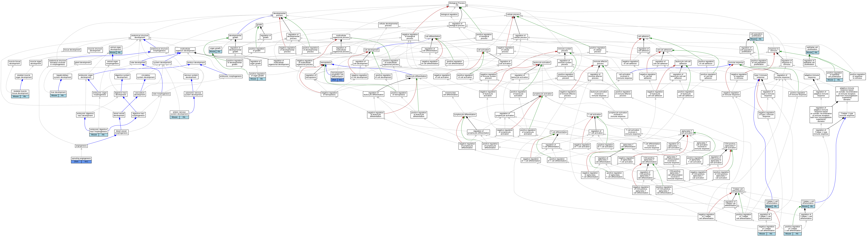Click "hematopoietic progenitor cell differentiation" node label

click(337, 75)
